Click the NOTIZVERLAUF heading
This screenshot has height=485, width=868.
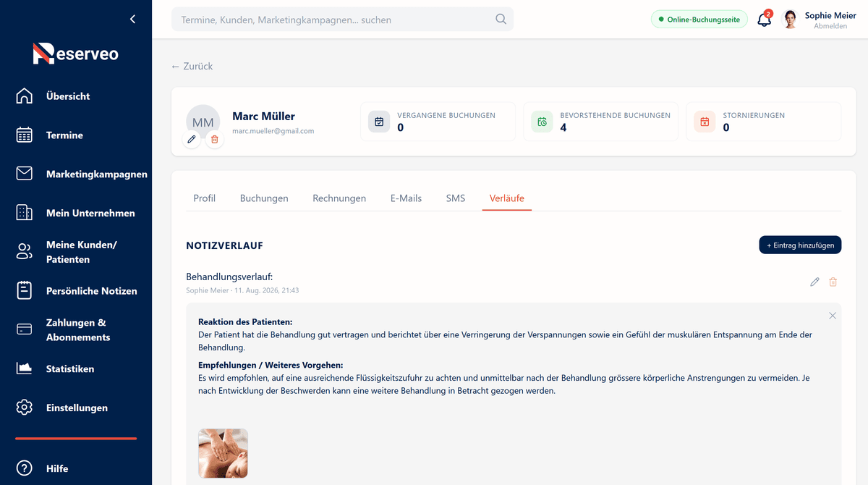coord(224,245)
